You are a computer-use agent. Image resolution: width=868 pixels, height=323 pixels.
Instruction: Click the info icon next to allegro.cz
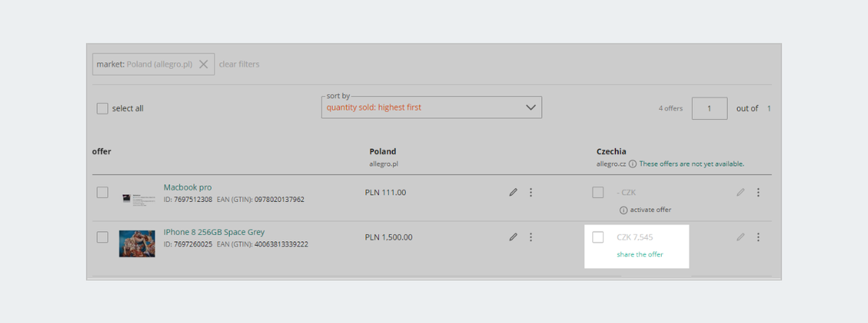633,164
